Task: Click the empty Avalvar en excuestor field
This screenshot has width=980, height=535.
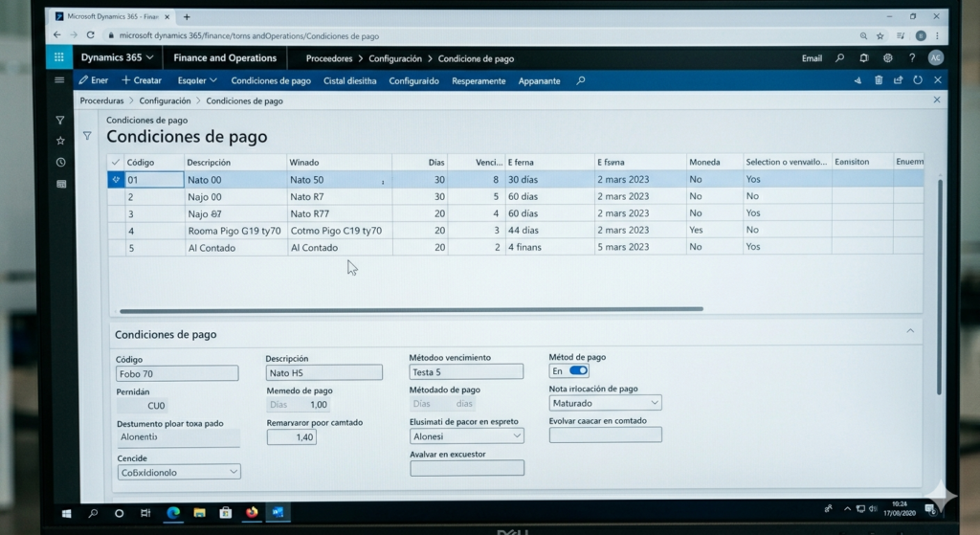Action: pyautogui.click(x=467, y=468)
